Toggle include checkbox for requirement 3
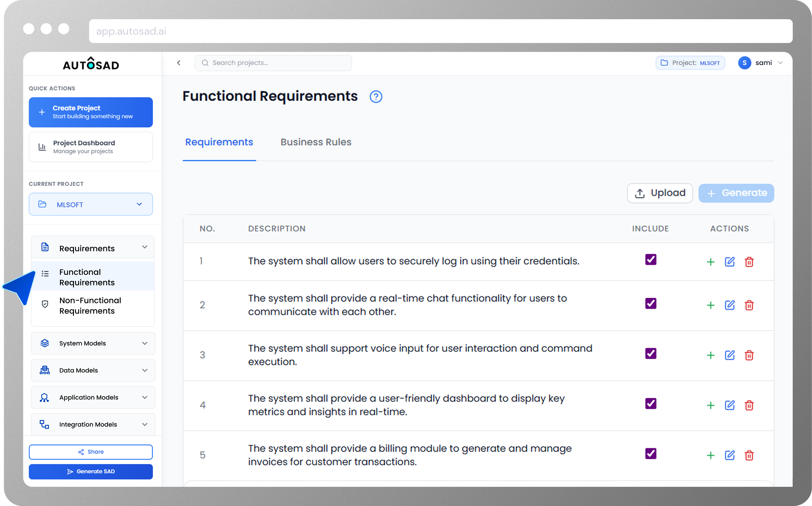 pos(650,353)
